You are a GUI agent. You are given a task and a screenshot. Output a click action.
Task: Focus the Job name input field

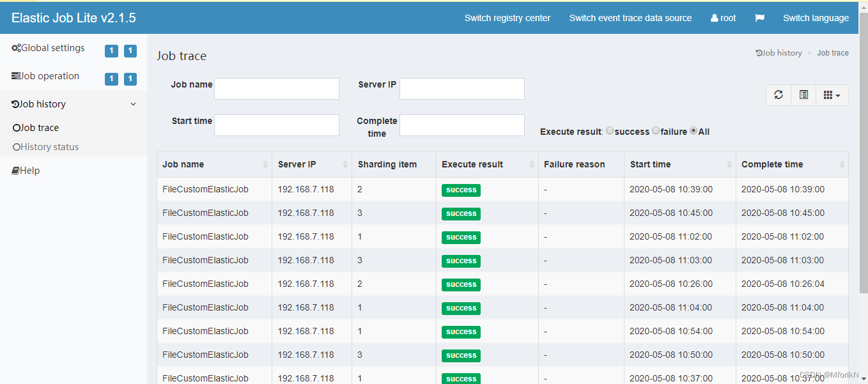tap(277, 89)
